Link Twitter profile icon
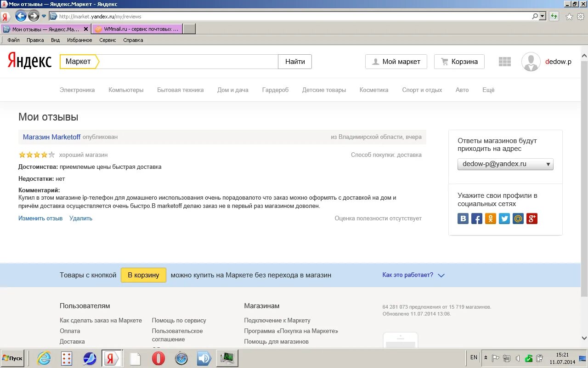The width and height of the screenshot is (588, 368). coord(504,218)
